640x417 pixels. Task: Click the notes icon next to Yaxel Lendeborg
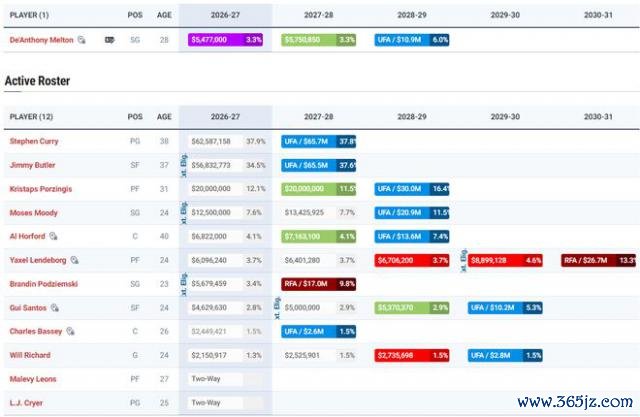pos(74,260)
